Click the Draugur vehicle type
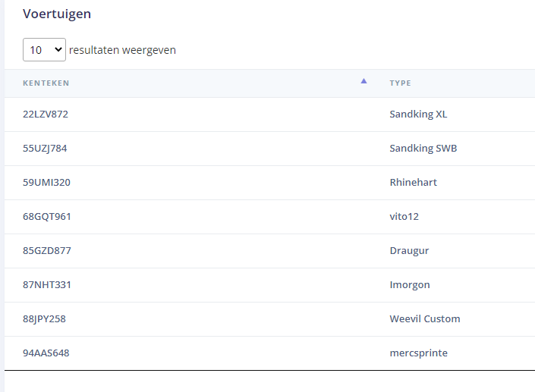The width and height of the screenshot is (535, 392). (411, 251)
